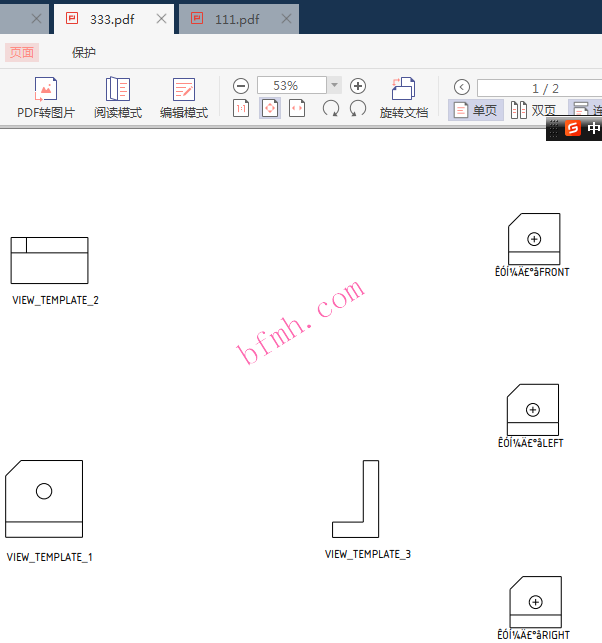Select the fit page view icon
Image resolution: width=602 pixels, height=643 pixels.
(270, 109)
